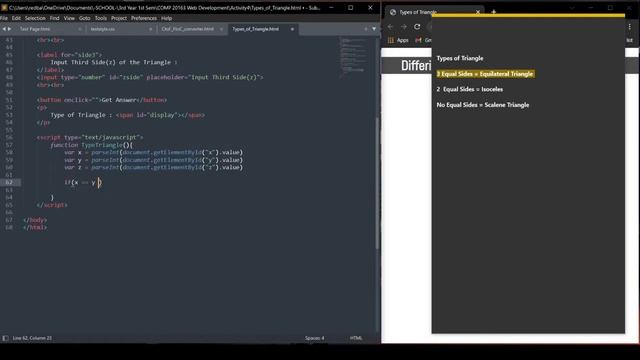Open the Tools menu
This screenshot has height=360, width=640.
(101, 18)
